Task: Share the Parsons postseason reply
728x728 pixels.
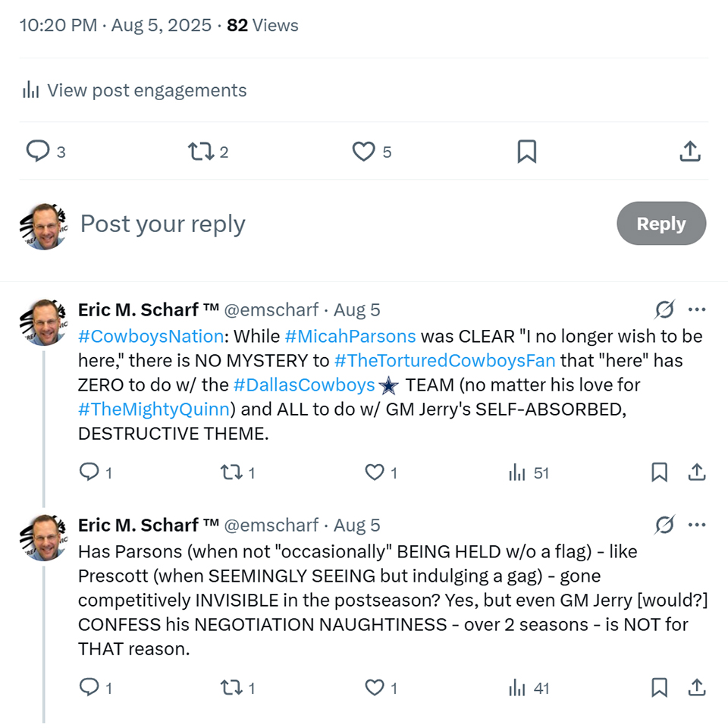Action: pyautogui.click(x=696, y=689)
